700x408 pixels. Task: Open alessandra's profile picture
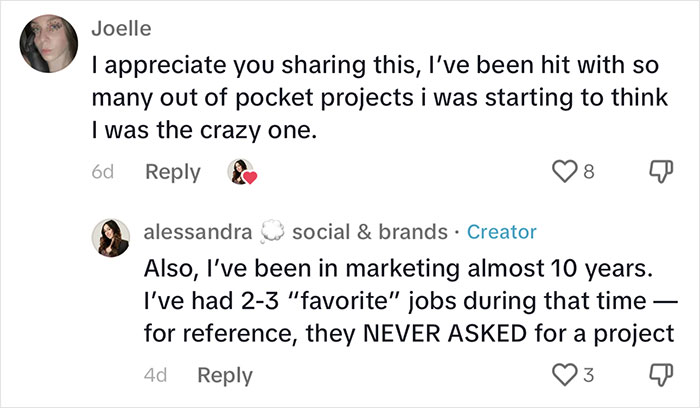click(x=110, y=238)
